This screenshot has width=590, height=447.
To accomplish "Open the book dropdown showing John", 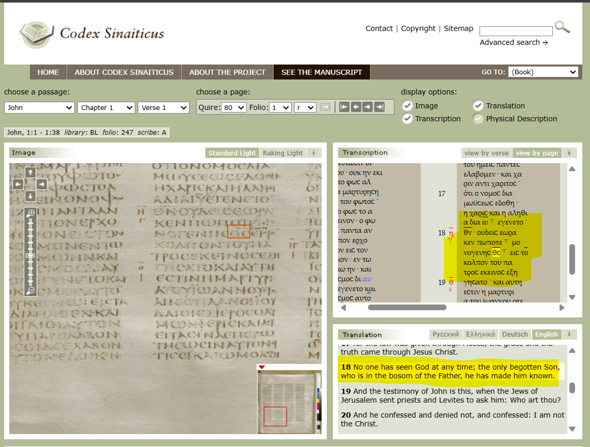I will coord(39,108).
